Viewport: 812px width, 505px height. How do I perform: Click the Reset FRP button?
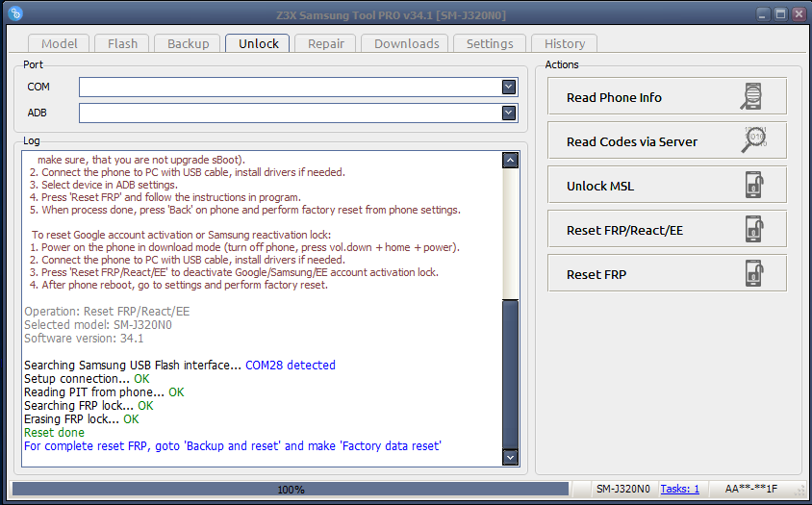click(x=667, y=273)
